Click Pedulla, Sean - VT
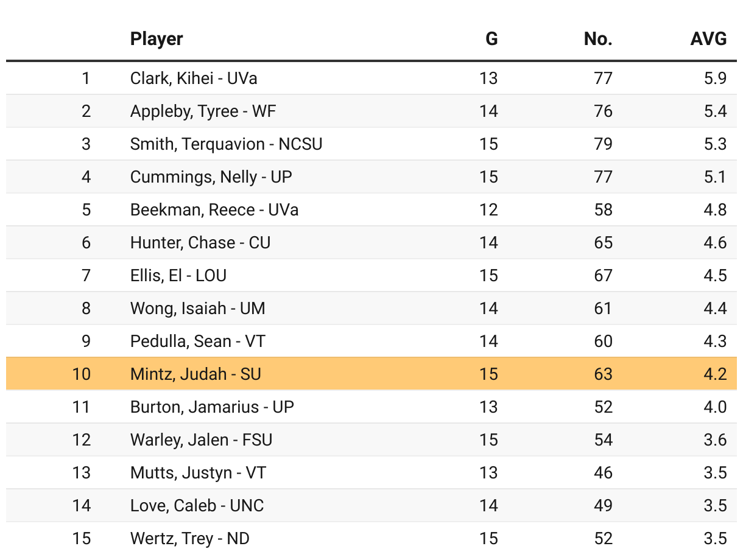The image size is (743, 560). pyautogui.click(x=198, y=341)
